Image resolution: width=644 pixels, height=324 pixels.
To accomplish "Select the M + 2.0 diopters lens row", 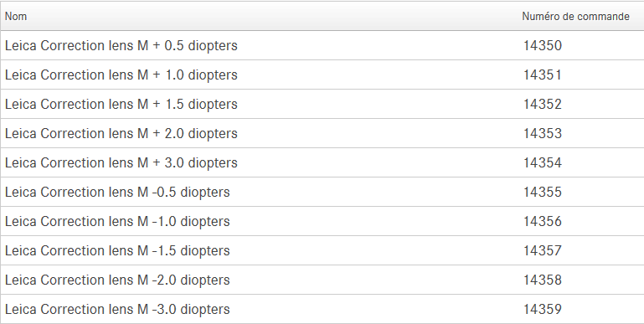I will click(x=322, y=133).
